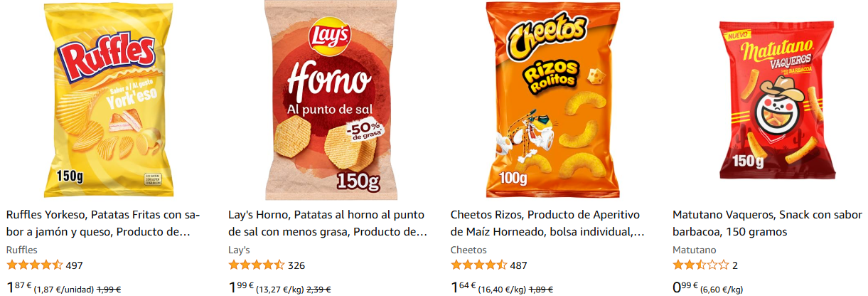
Task: Open the Lay's Horno product title link
Action: (x=328, y=223)
